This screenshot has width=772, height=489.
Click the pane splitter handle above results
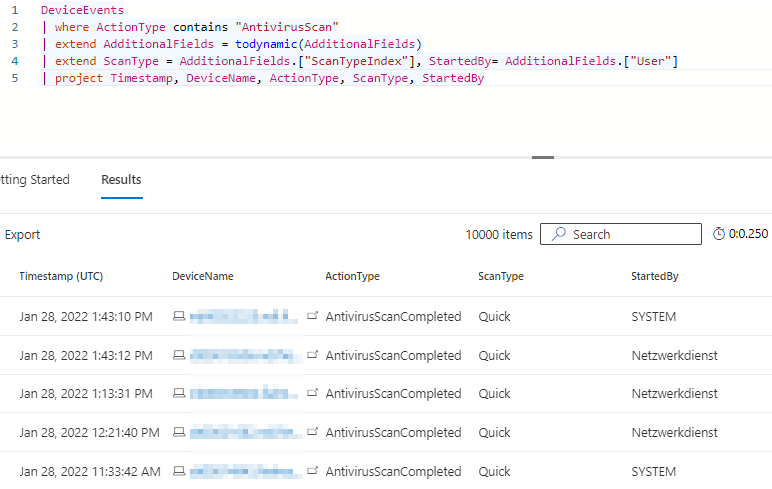pos(543,158)
